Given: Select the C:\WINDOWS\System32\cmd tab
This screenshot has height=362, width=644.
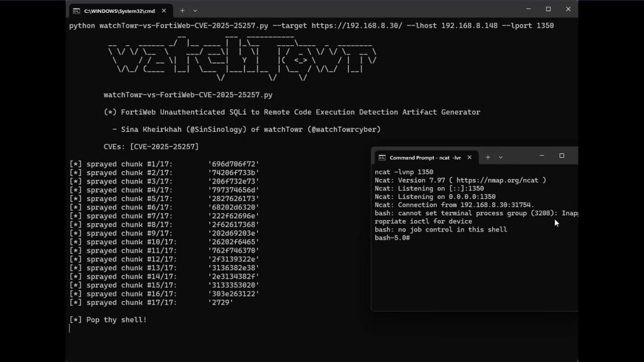Looking at the screenshot, I should tap(120, 10).
